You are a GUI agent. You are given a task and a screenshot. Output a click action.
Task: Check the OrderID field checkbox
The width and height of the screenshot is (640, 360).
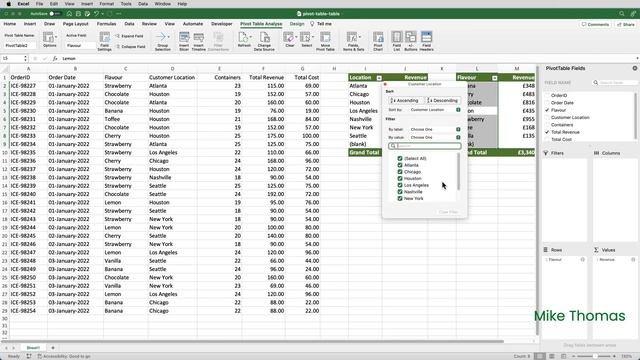coord(547,95)
